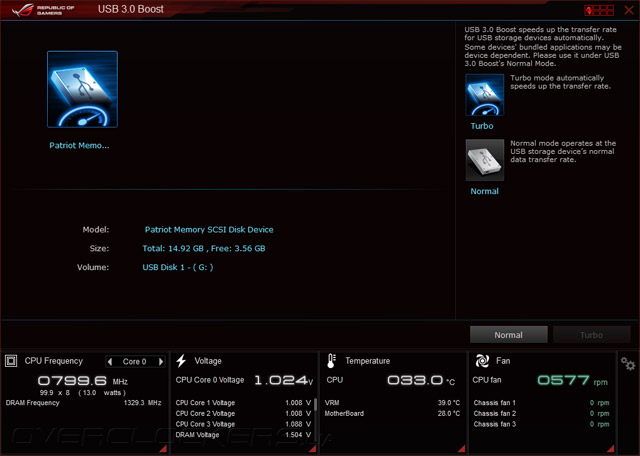Click the Republic of Gamers logo
The height and width of the screenshot is (456, 640).
(43, 10)
